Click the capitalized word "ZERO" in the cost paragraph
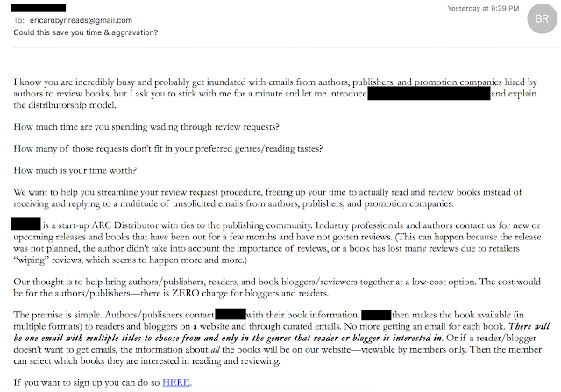561x392 pixels. (185, 293)
